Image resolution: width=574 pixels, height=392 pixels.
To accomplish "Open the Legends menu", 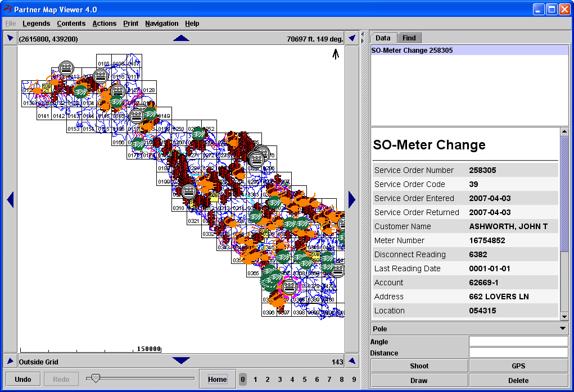I will (x=36, y=24).
